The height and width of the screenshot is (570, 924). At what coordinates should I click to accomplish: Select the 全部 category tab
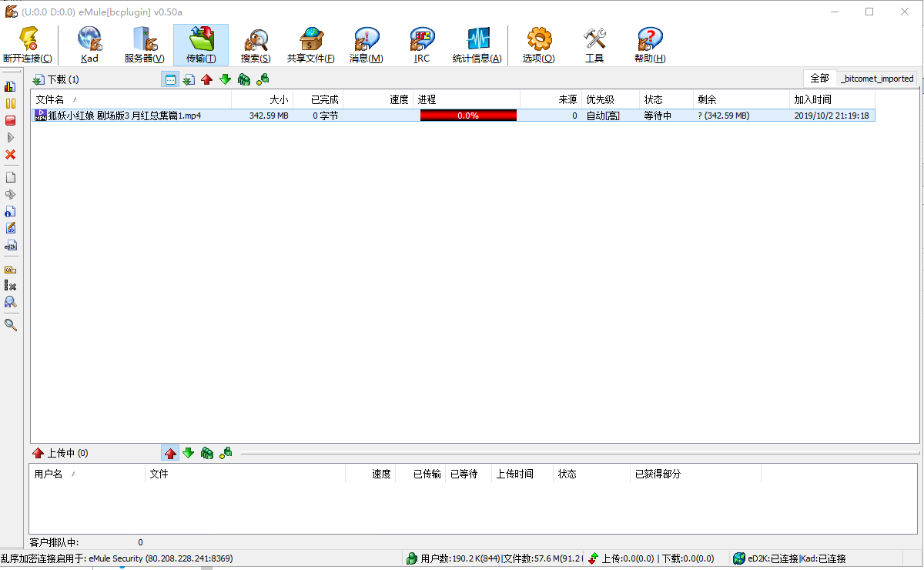click(x=819, y=79)
